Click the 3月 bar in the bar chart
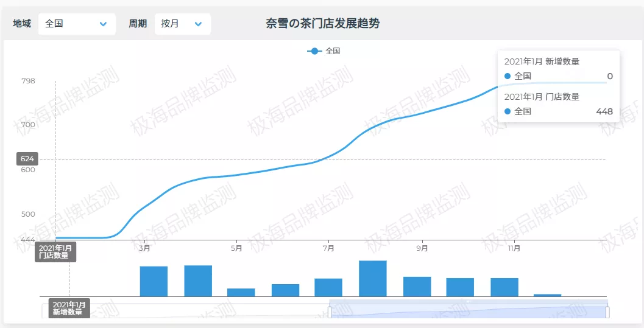This screenshot has width=644, height=328. click(x=154, y=281)
